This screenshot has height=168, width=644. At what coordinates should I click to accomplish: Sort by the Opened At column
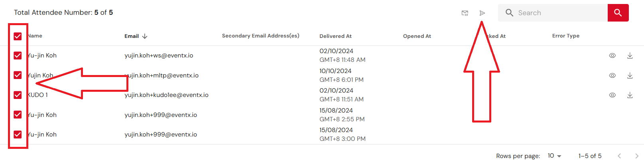[x=417, y=36]
